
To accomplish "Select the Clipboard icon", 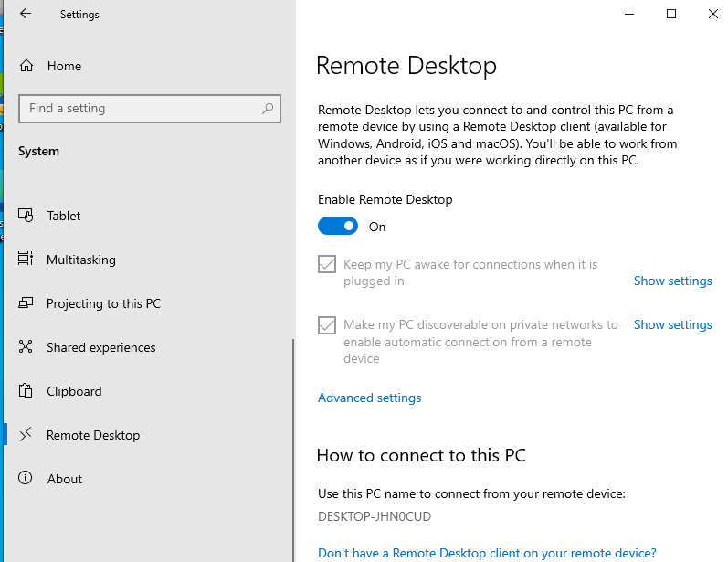I will tap(26, 390).
